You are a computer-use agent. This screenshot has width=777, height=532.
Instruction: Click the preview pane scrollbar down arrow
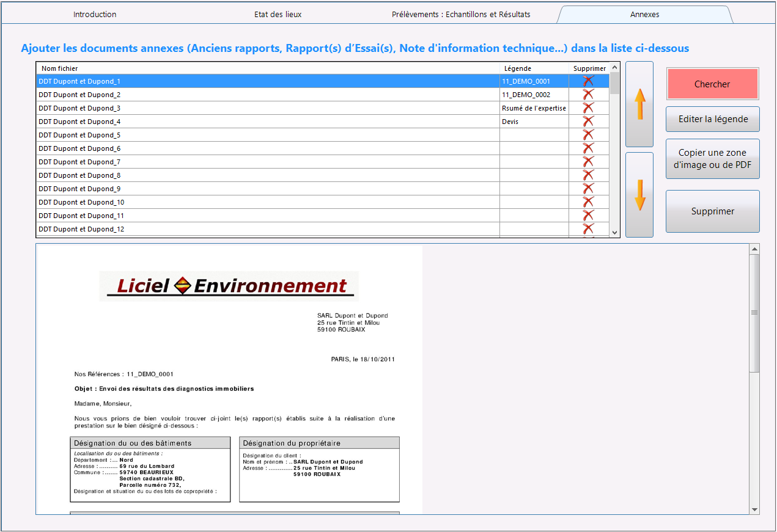click(754, 509)
